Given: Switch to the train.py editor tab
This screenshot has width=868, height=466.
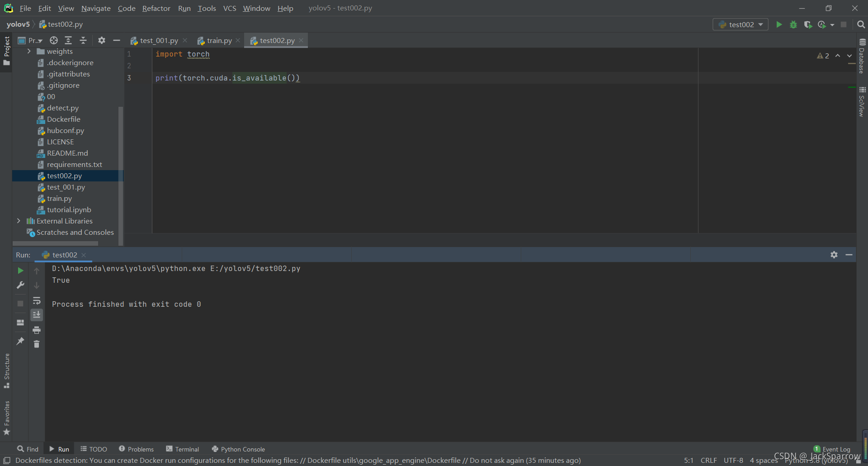Looking at the screenshot, I should (218, 40).
